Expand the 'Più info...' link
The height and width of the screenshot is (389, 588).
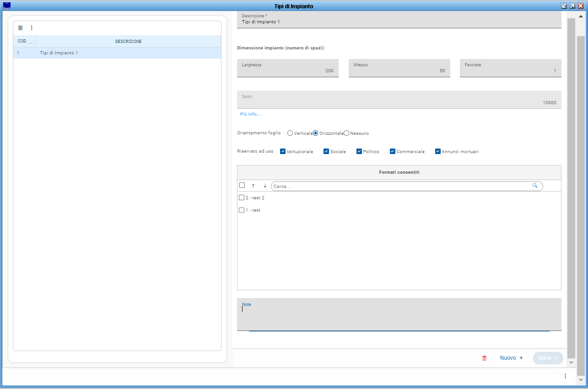(x=250, y=114)
